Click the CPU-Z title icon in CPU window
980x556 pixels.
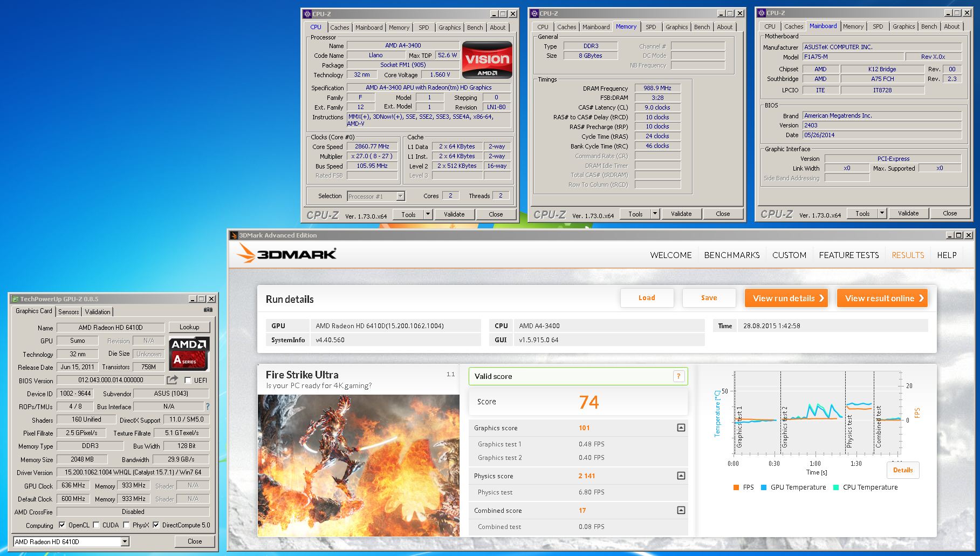pos(307,14)
